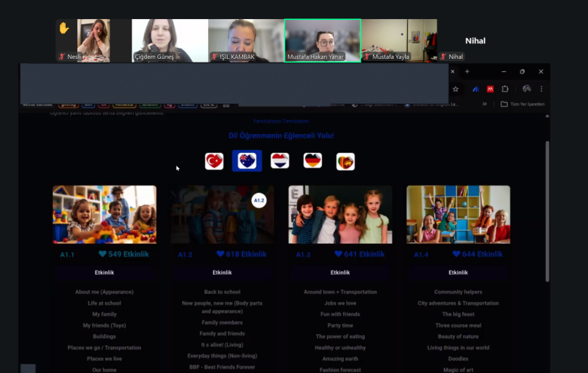
Task: Open the browser extensions puzzle icon
Action: pos(505,89)
